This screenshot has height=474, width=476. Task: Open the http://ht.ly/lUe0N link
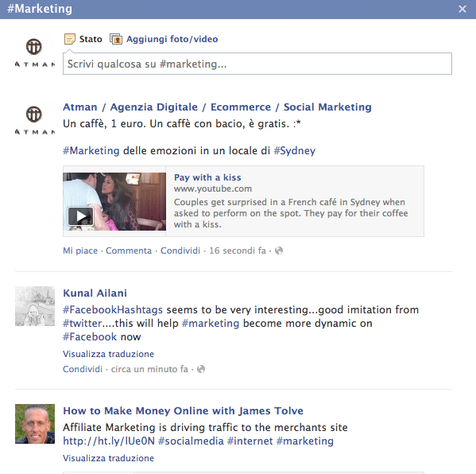[109, 441]
